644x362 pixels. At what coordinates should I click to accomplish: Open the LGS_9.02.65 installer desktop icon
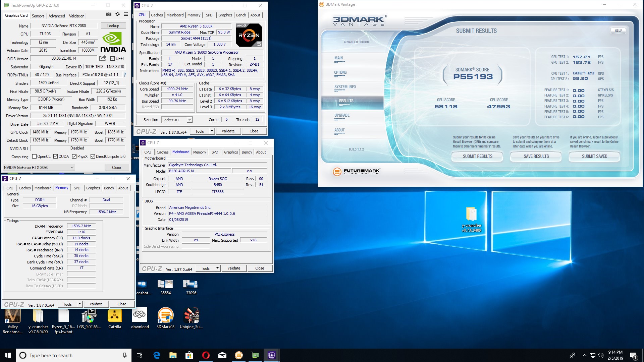coord(89,319)
